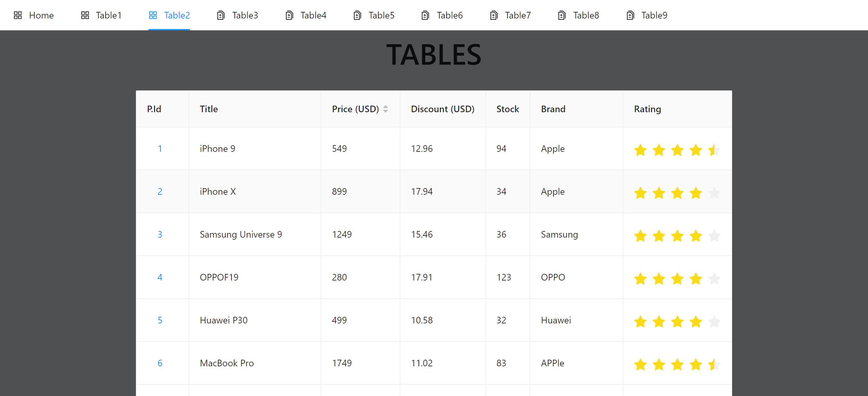Click the Table9 file icon

click(630, 15)
